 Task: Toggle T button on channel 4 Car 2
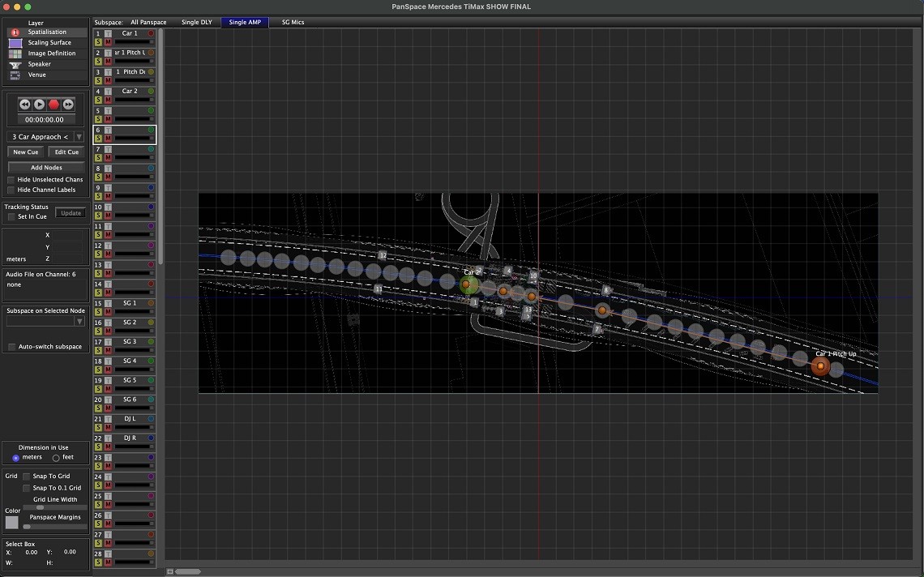point(108,92)
